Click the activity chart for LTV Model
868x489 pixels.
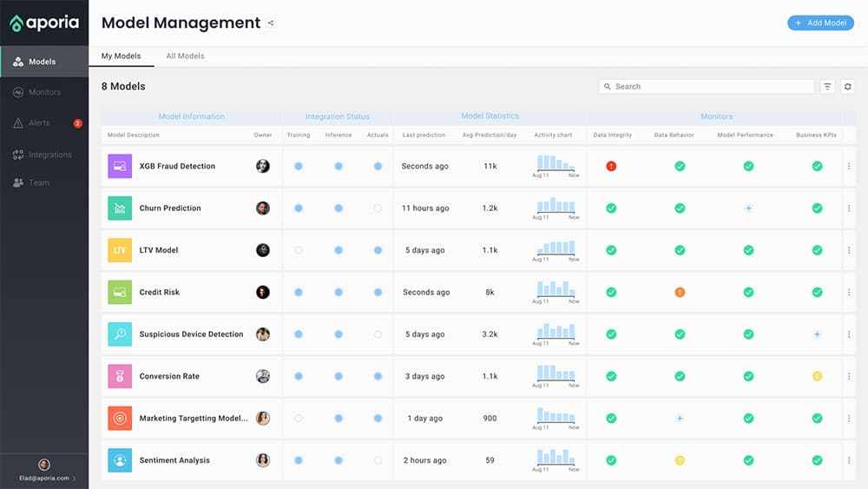point(556,250)
